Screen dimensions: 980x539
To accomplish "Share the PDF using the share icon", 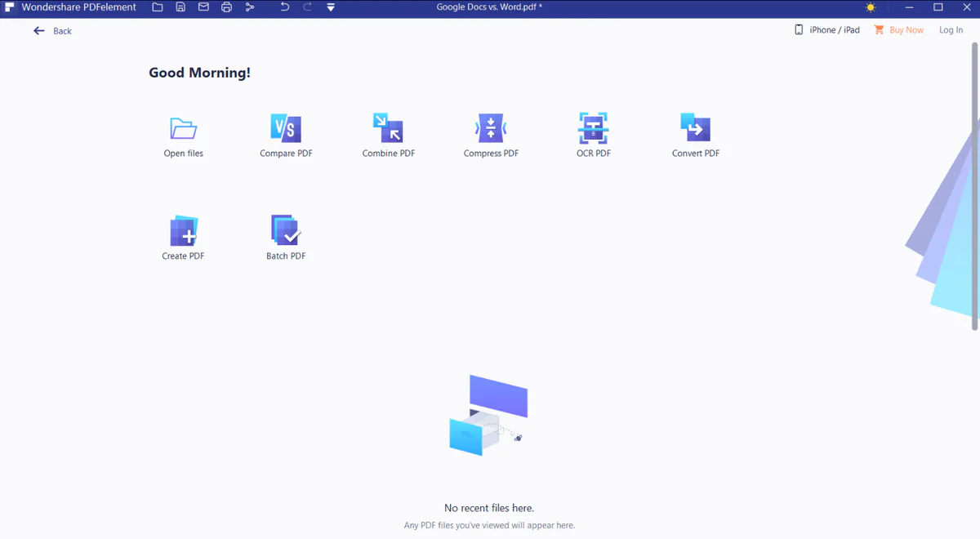I will pyautogui.click(x=249, y=7).
